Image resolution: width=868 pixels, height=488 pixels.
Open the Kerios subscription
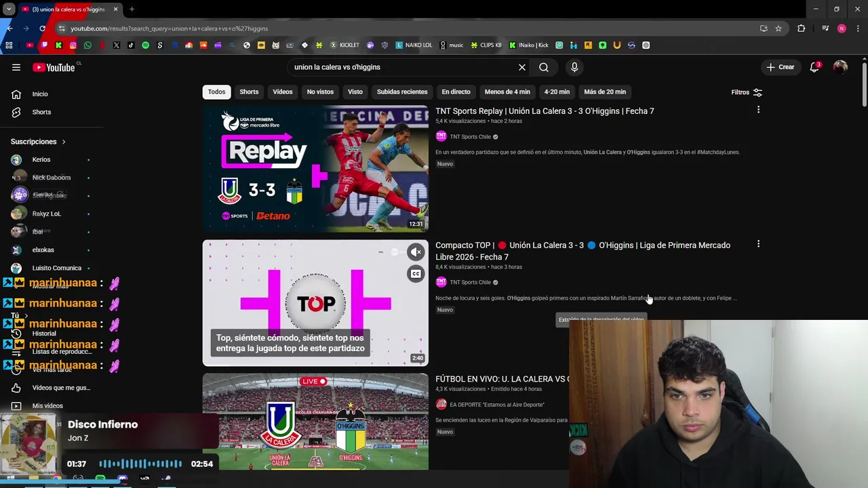(41, 160)
